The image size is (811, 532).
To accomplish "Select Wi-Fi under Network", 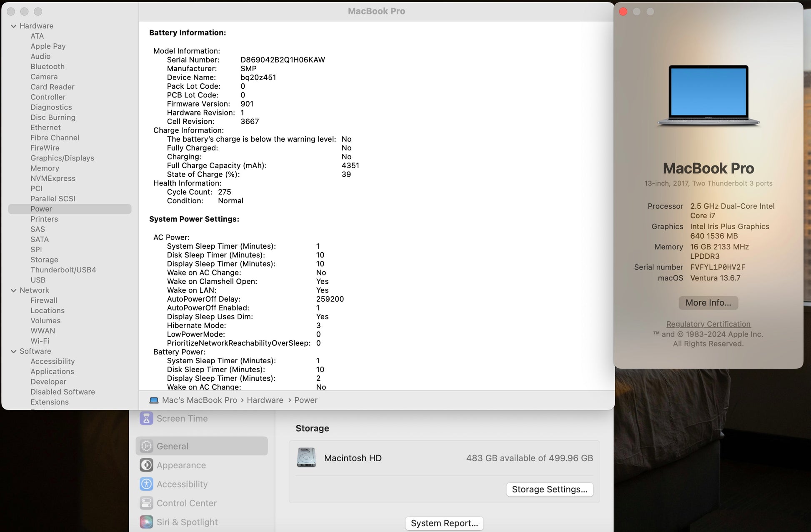I will 40,341.
